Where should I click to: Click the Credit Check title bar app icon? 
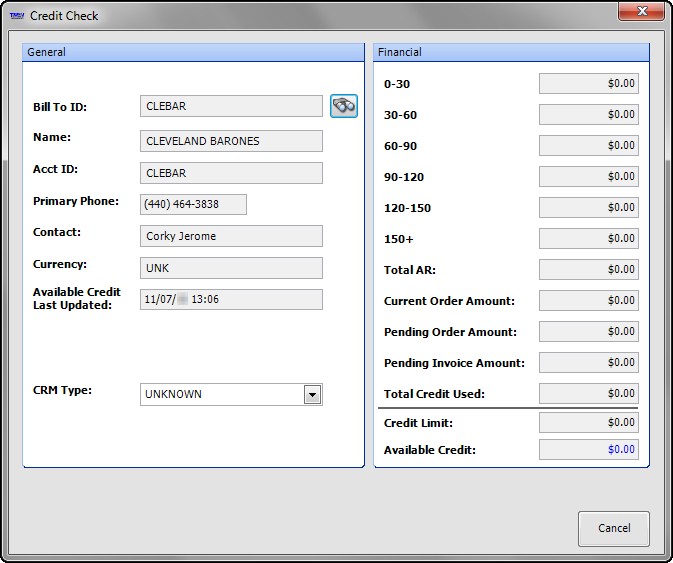tap(17, 16)
